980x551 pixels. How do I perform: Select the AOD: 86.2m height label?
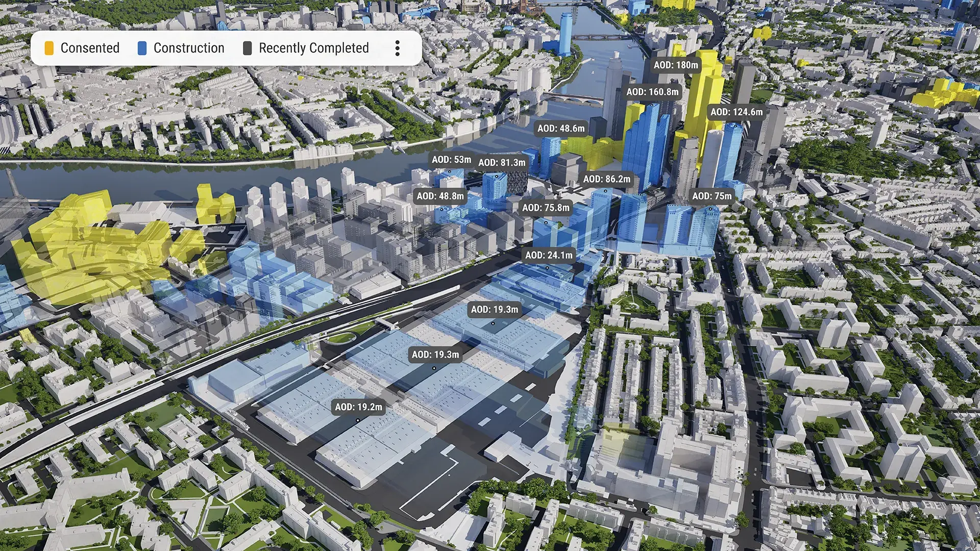tap(607, 179)
